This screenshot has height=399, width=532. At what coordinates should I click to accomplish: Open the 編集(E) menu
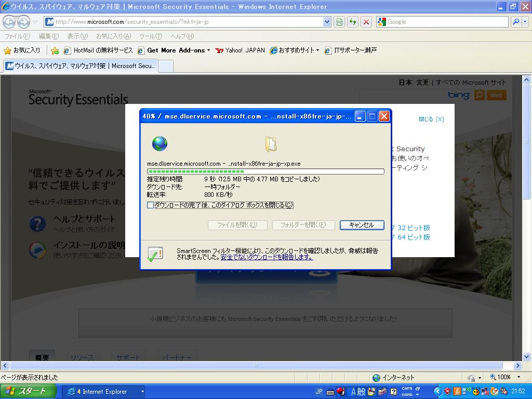[x=48, y=36]
